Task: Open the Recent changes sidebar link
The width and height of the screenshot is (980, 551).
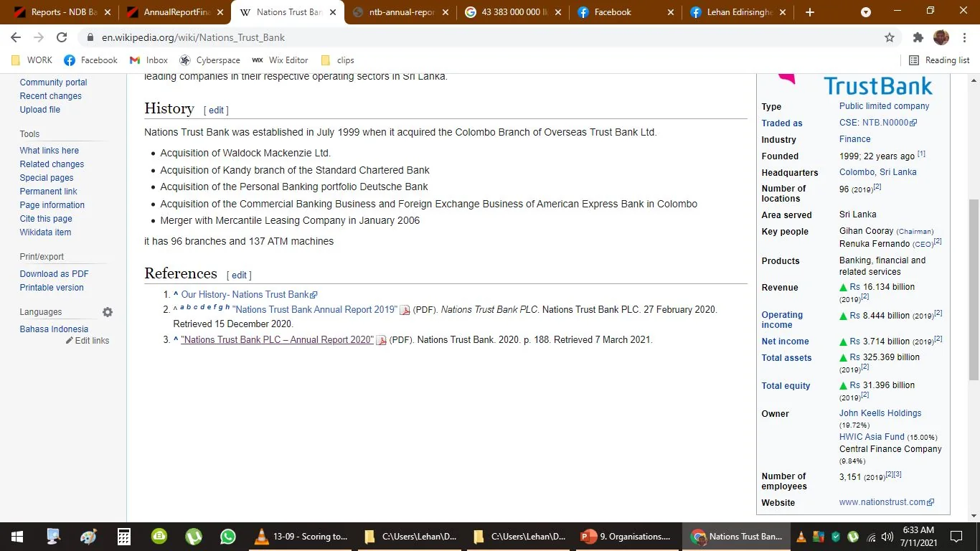Action: pos(50,96)
